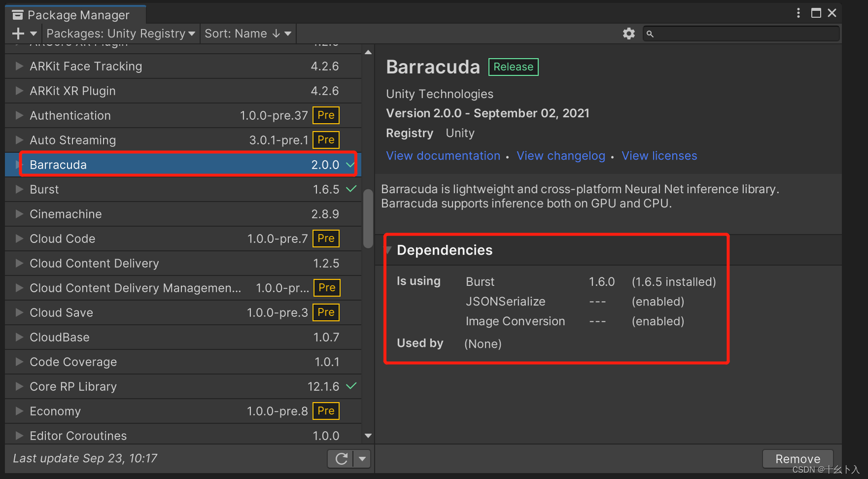Select the Barracuda package
868x479 pixels.
[x=183, y=165]
